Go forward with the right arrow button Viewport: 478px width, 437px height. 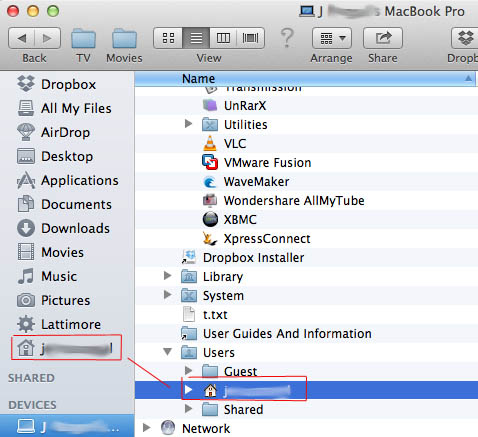point(48,38)
